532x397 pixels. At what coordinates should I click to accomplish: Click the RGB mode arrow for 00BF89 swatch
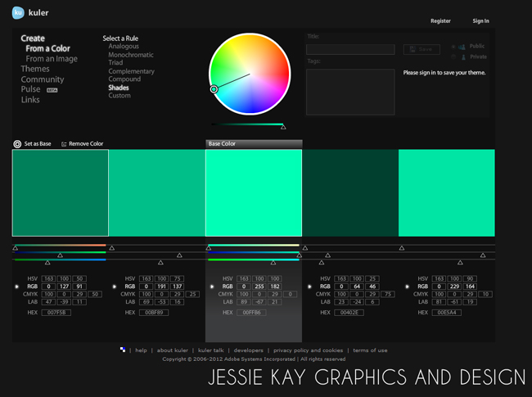(115, 286)
